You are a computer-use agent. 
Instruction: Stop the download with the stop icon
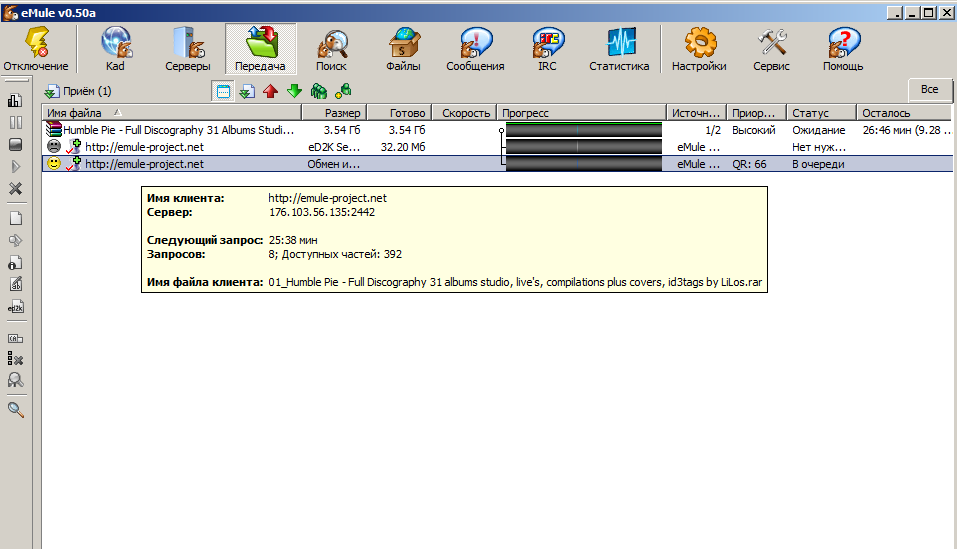[x=15, y=145]
